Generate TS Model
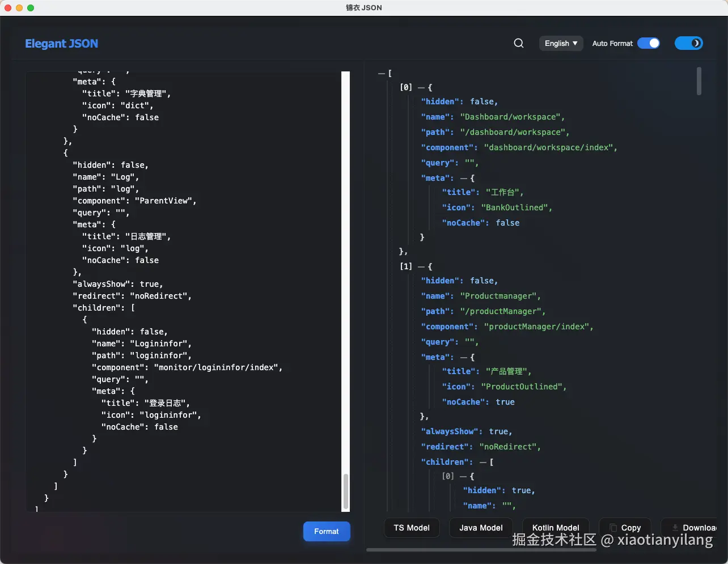The width and height of the screenshot is (728, 564). point(412,528)
